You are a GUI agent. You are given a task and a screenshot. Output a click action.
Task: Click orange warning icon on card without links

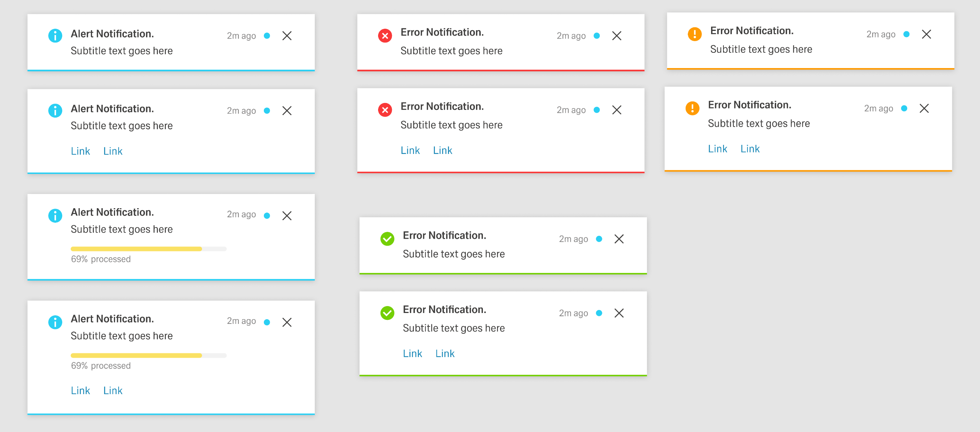694,34
